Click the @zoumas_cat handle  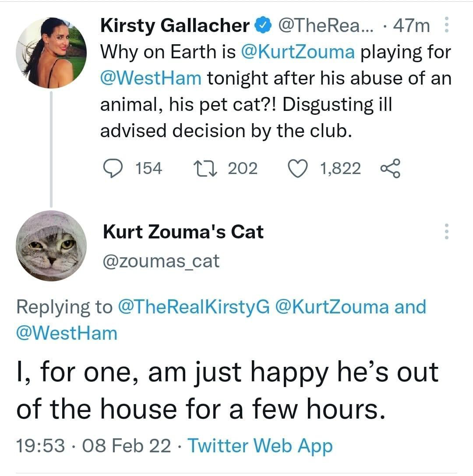[161, 261]
